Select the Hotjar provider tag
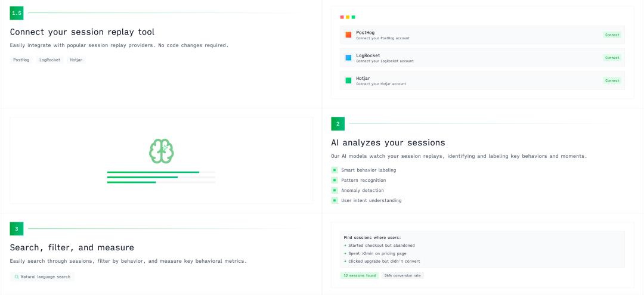644x295 pixels. 76,60
